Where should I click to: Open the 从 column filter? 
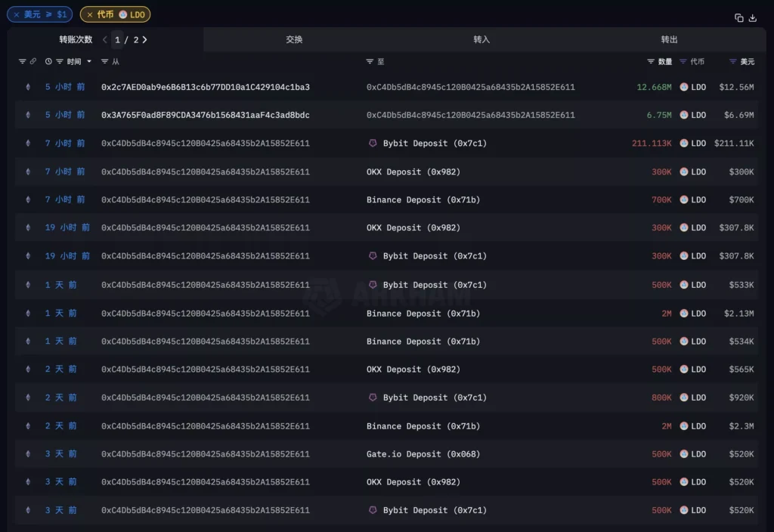coord(104,61)
